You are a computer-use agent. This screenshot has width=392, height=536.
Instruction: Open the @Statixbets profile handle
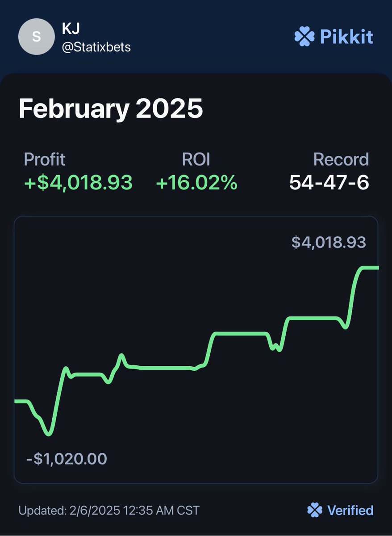(x=96, y=47)
